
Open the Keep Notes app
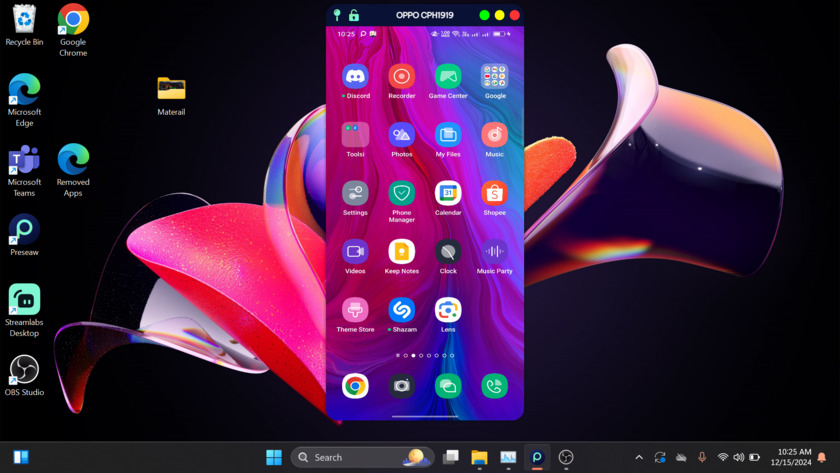[x=401, y=251]
